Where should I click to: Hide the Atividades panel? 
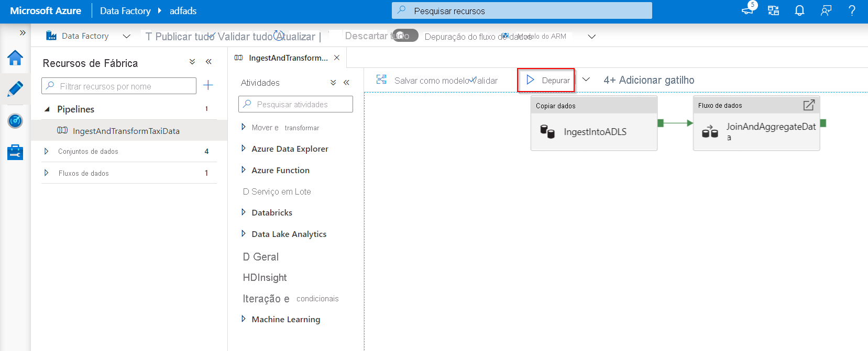[x=346, y=83]
